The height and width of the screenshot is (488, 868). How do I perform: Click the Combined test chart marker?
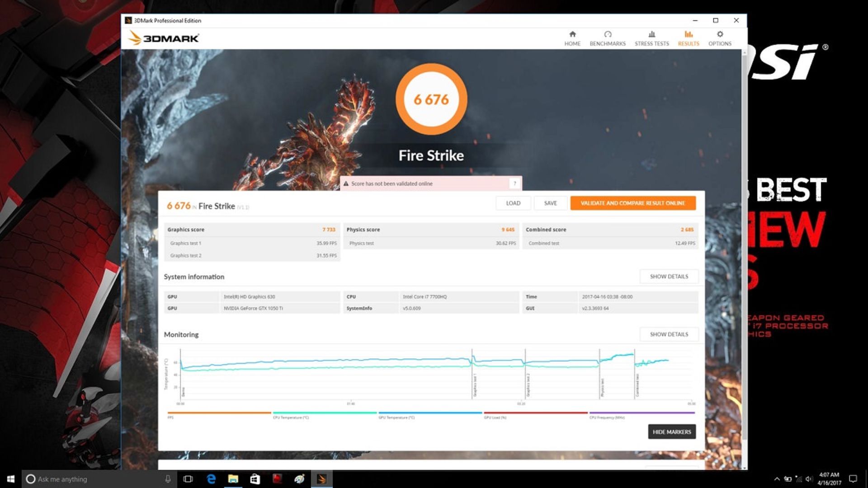coord(637,385)
